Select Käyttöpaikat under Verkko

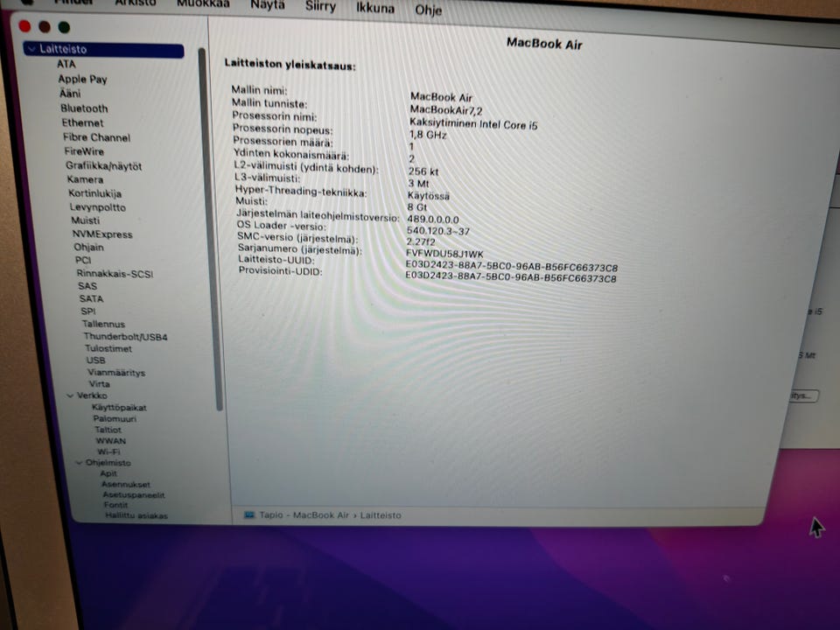119,407
